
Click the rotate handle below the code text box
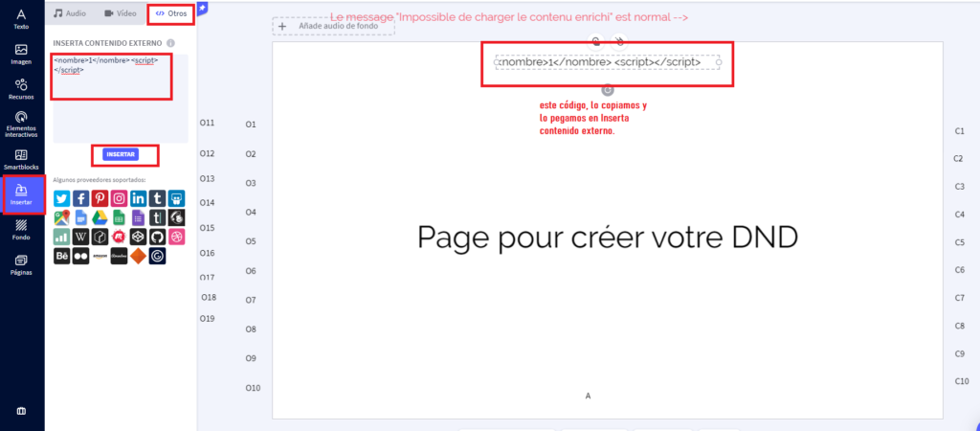(607, 89)
